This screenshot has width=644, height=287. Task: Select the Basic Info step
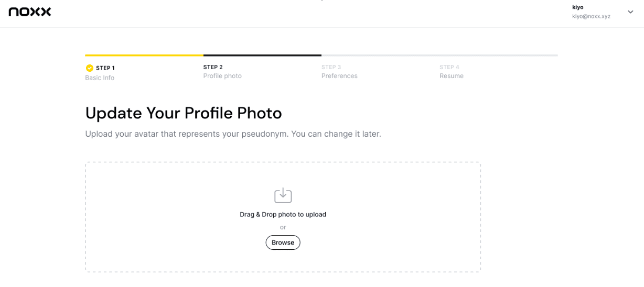[x=100, y=78]
